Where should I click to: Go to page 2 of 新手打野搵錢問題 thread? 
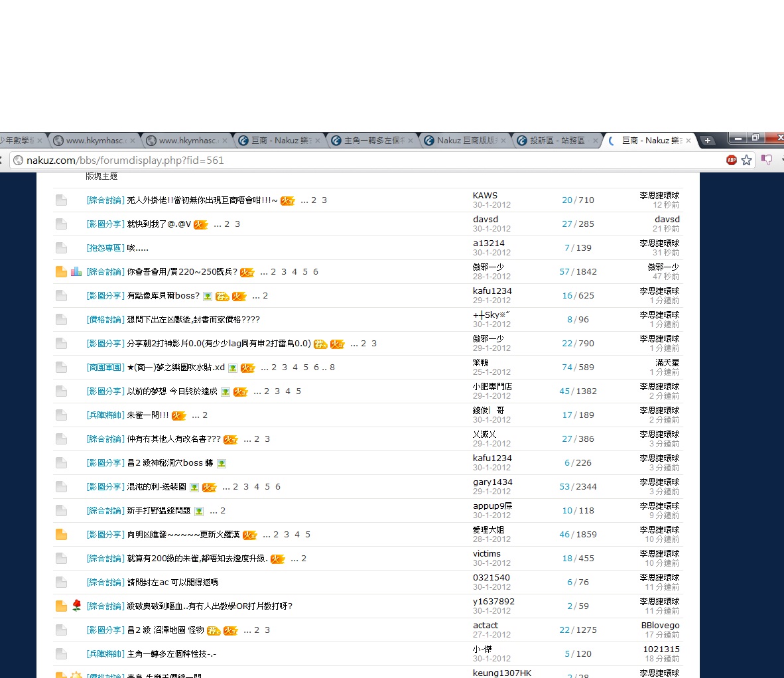[223, 511]
